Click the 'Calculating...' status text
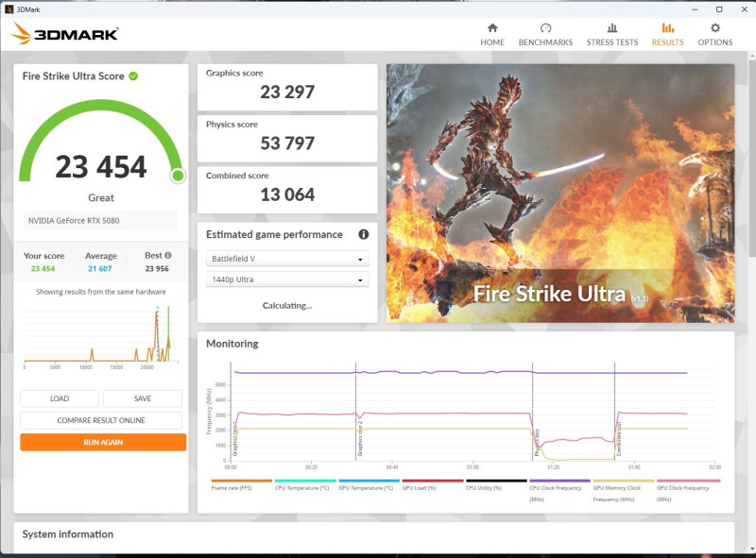 tap(287, 306)
